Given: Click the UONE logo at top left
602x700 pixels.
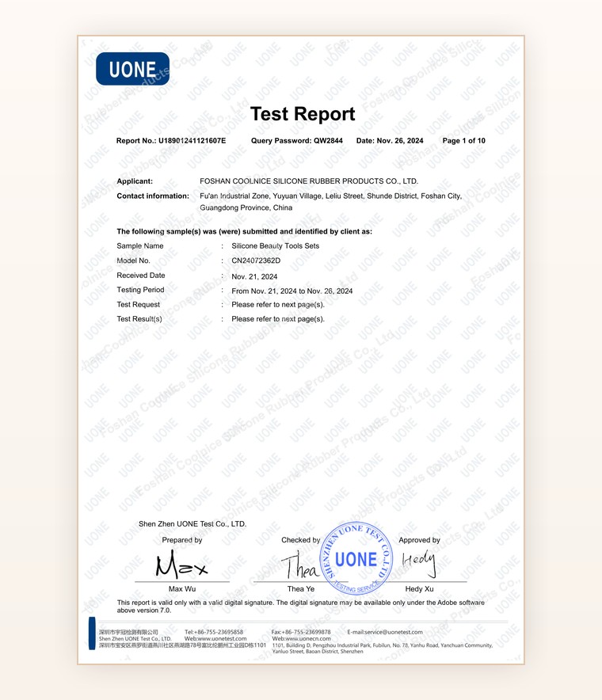Looking at the screenshot, I should (x=132, y=69).
